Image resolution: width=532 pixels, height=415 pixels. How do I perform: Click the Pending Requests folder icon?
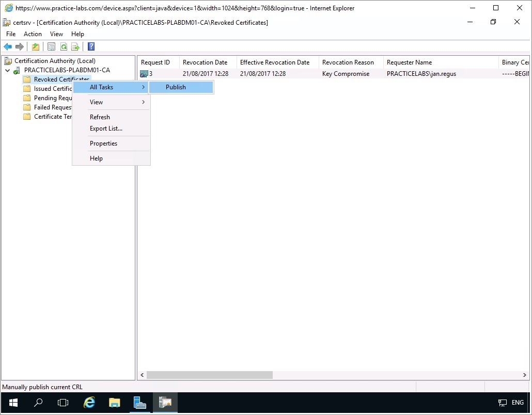[27, 98]
